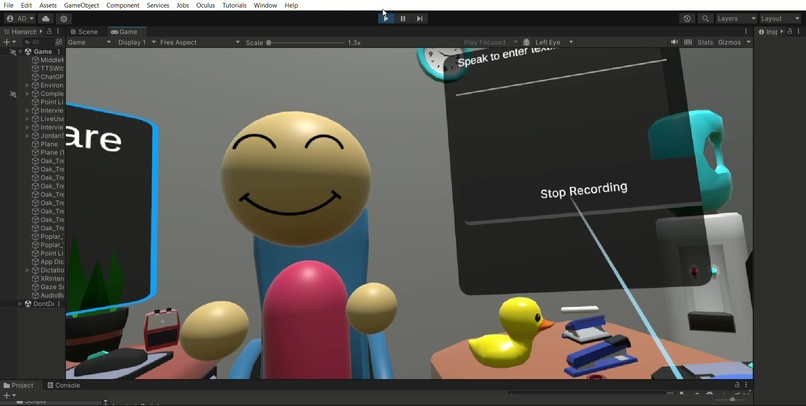
Task: Open the settings gear next to the cloud icon
Action: (x=64, y=19)
